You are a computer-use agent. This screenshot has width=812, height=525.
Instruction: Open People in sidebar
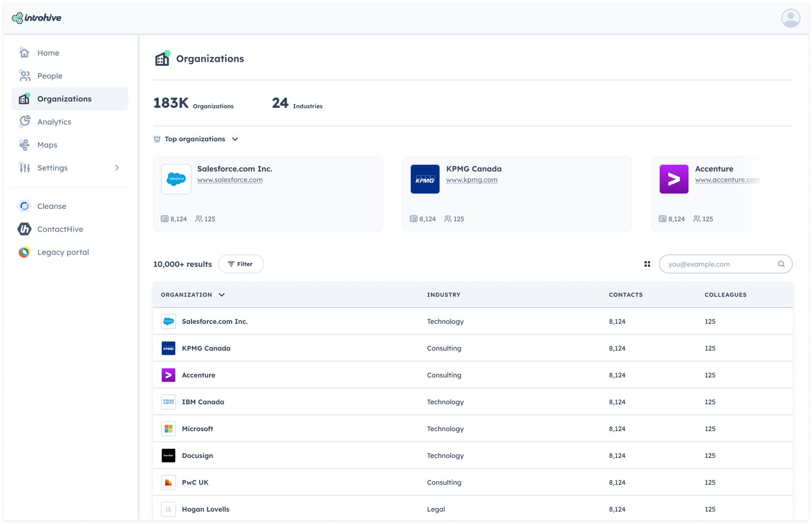[x=70, y=76]
